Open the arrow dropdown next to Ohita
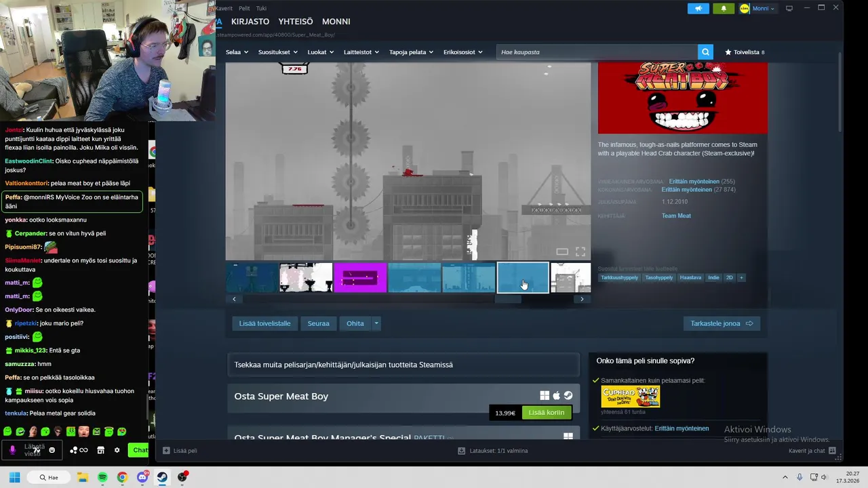 [x=376, y=323]
